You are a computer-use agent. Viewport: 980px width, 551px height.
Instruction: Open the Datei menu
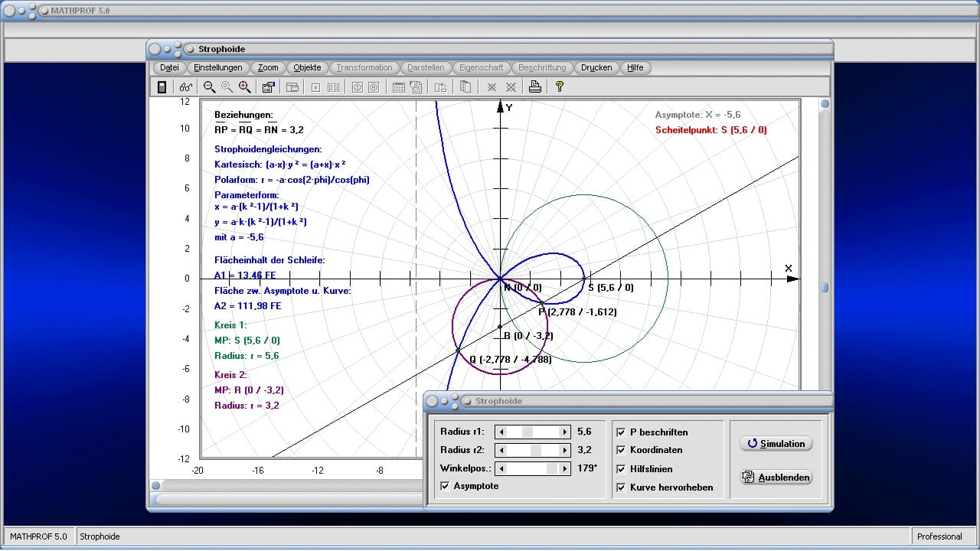(169, 67)
